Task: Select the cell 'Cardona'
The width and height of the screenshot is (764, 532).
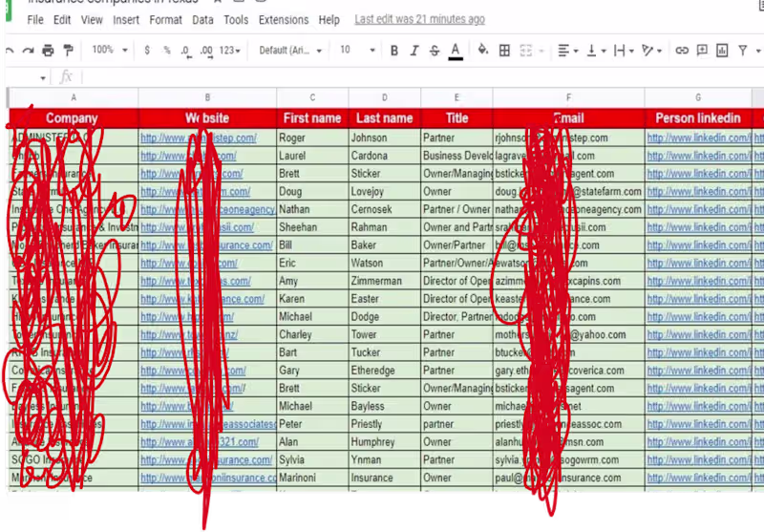Action: point(385,156)
